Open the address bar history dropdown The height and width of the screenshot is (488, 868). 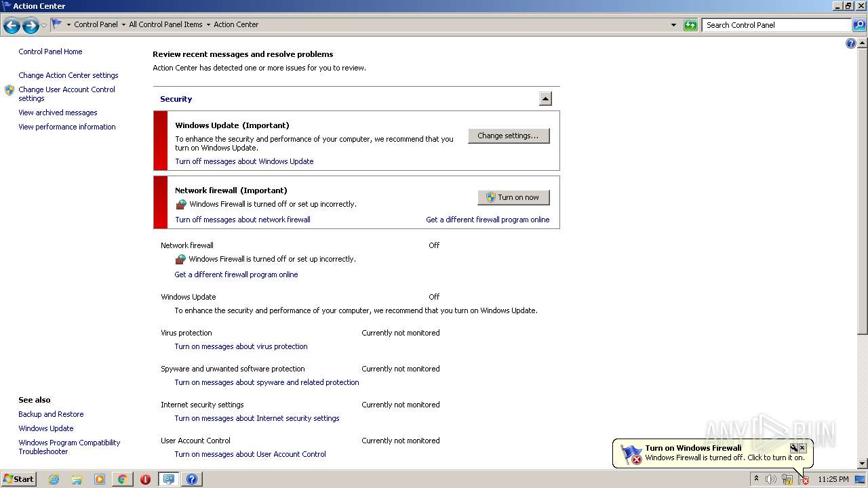click(673, 25)
